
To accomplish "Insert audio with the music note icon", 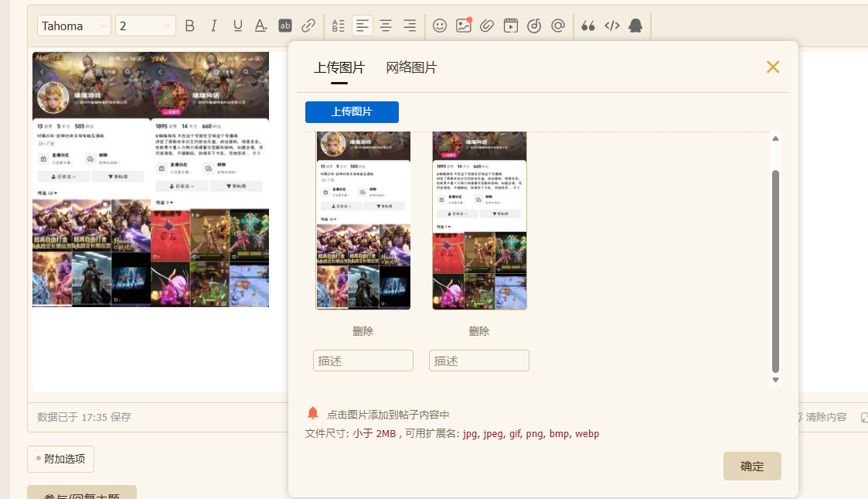I will [x=534, y=26].
